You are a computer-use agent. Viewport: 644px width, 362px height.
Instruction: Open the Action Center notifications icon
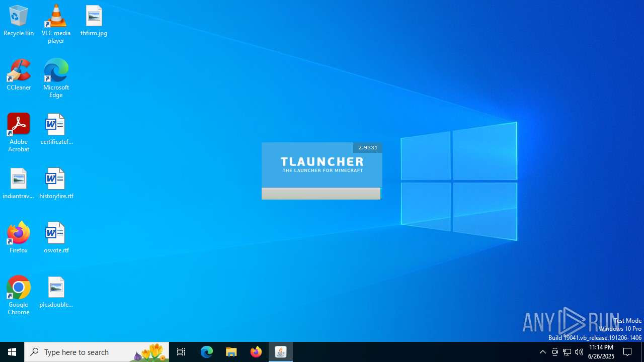(627, 352)
